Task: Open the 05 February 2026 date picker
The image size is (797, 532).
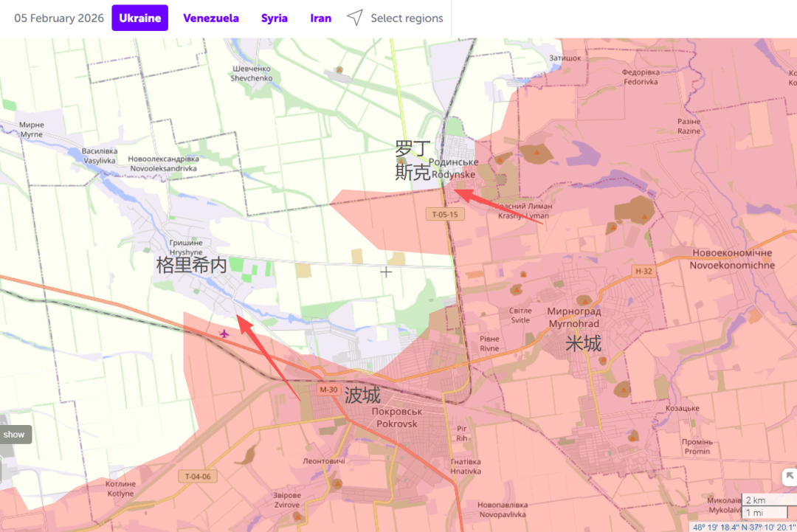Action: point(59,18)
